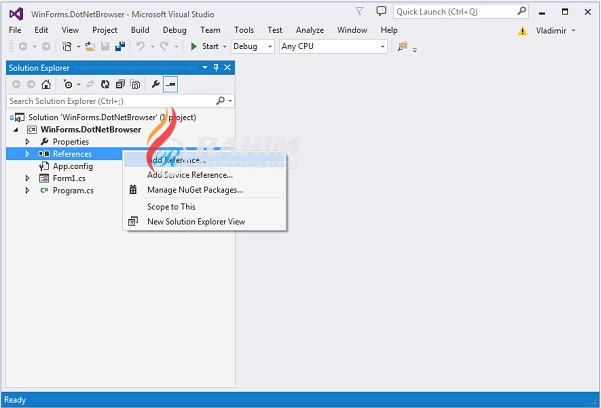Click the New Project toolbar icon
The image size is (601, 408).
(67, 46)
